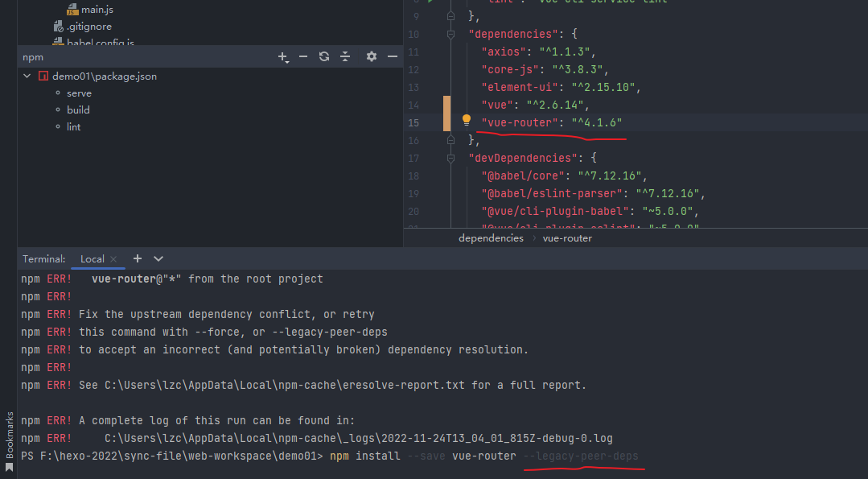This screenshot has height=479, width=868.
Task: Close the Local terminal tab
Action: tap(113, 259)
